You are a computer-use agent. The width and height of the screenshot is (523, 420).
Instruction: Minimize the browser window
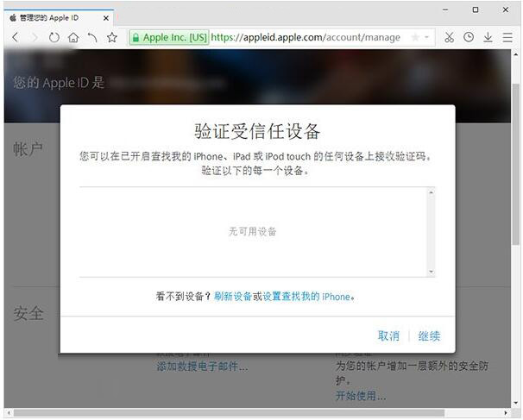click(445, 9)
